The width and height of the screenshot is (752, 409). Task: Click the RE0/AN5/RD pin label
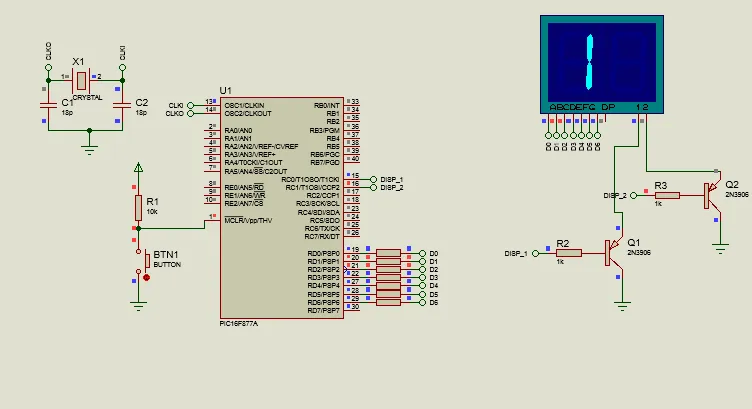pos(244,187)
